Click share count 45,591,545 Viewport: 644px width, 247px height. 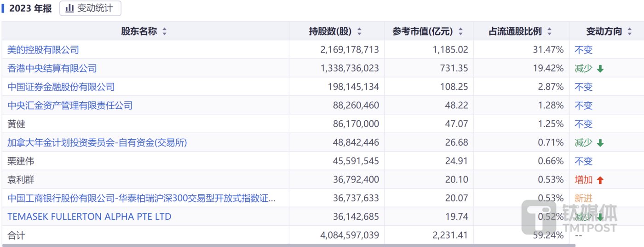tap(356, 161)
